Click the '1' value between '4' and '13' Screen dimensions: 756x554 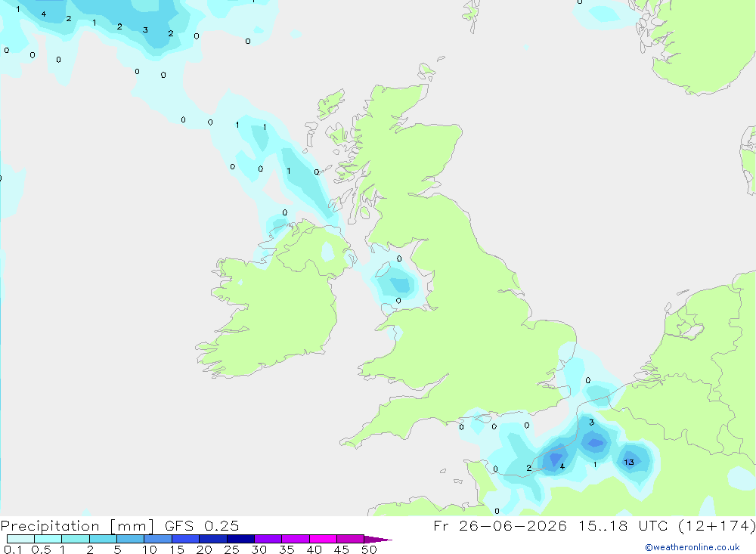tap(595, 465)
